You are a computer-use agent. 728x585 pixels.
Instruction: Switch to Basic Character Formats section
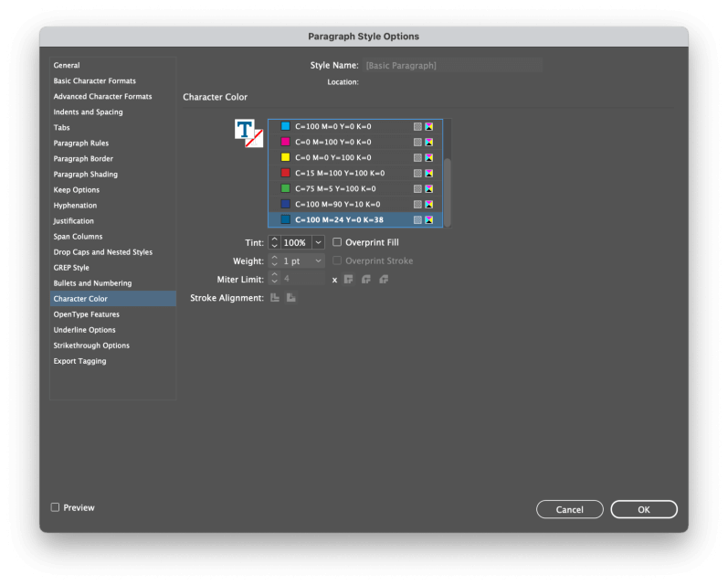[94, 81]
